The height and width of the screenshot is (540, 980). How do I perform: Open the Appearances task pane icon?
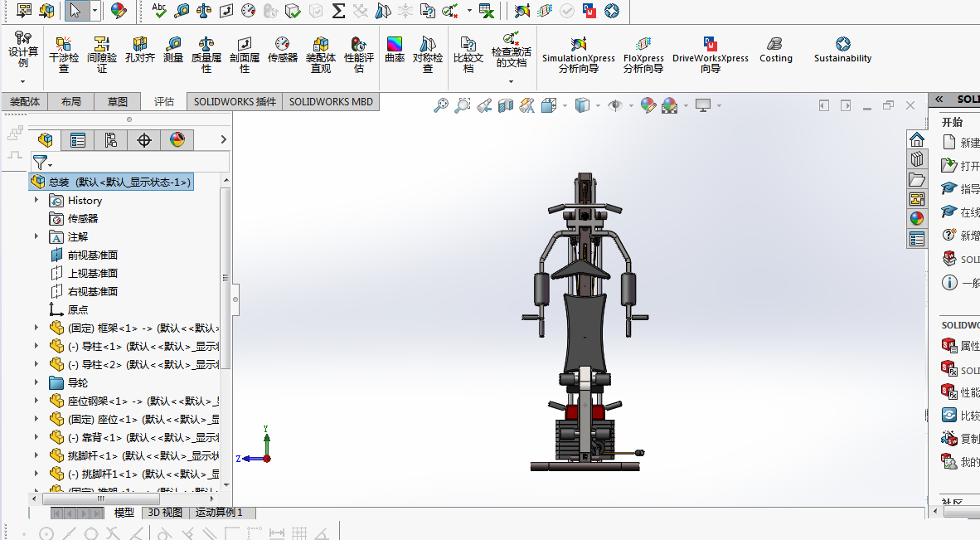point(917,218)
